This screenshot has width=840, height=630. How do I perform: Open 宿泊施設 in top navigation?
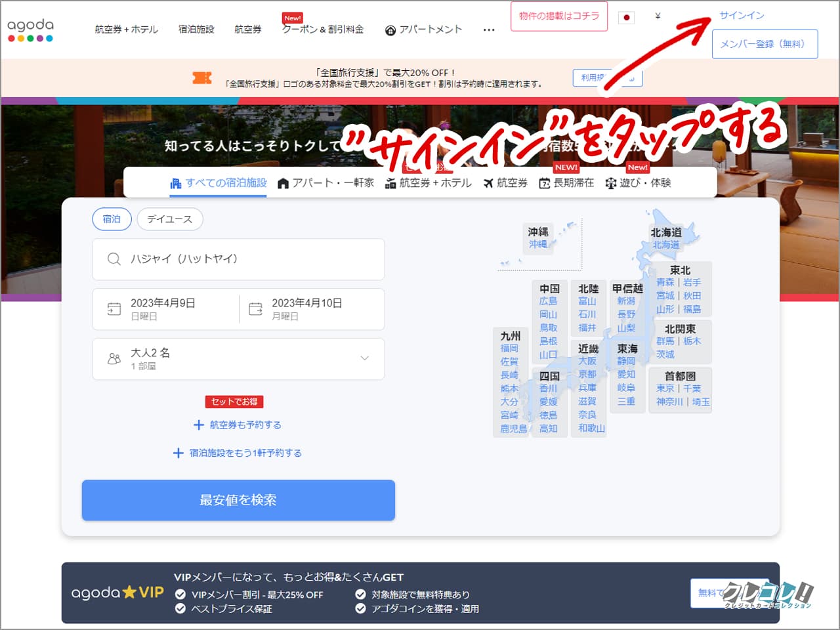click(x=196, y=30)
